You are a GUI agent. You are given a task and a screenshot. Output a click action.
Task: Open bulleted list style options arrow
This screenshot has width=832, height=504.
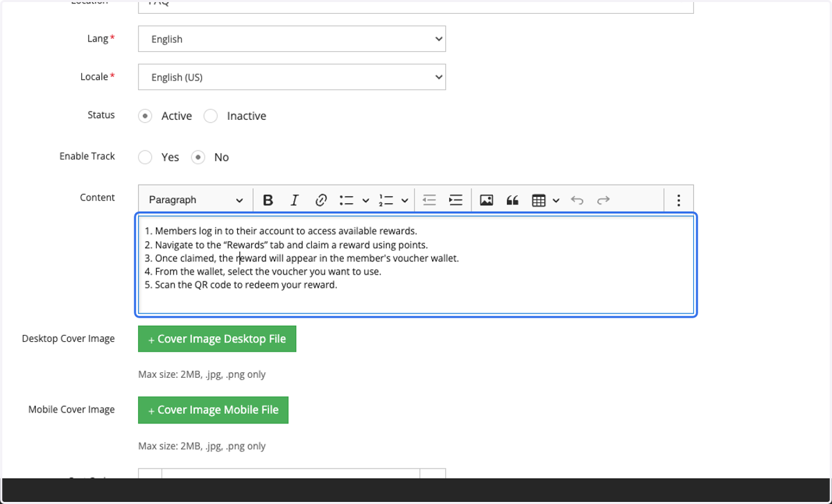[365, 200]
